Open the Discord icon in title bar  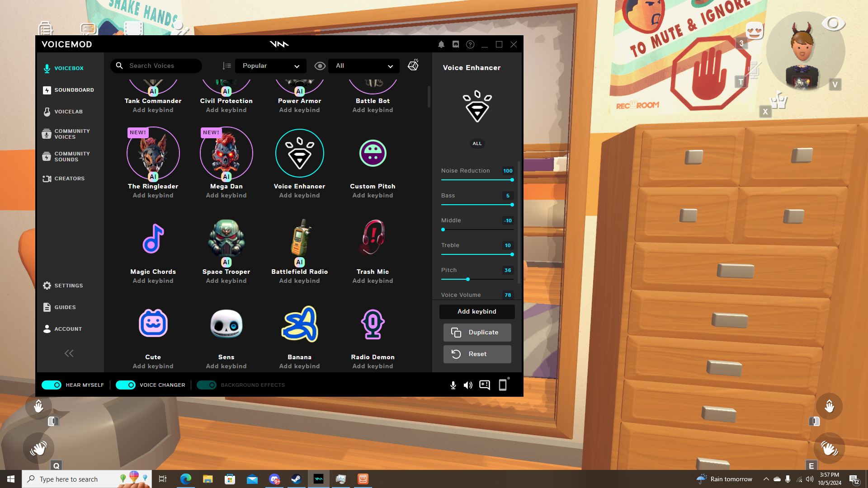coord(456,44)
